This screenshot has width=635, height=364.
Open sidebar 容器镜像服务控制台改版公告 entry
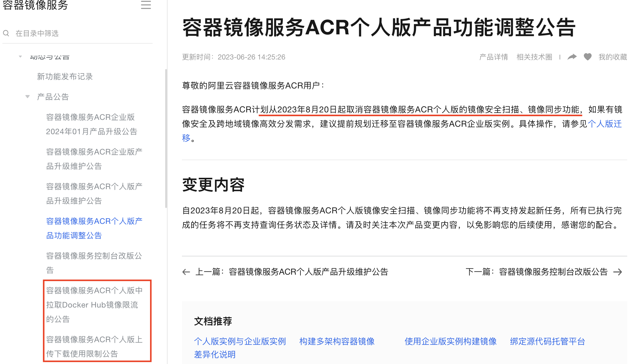click(x=94, y=263)
